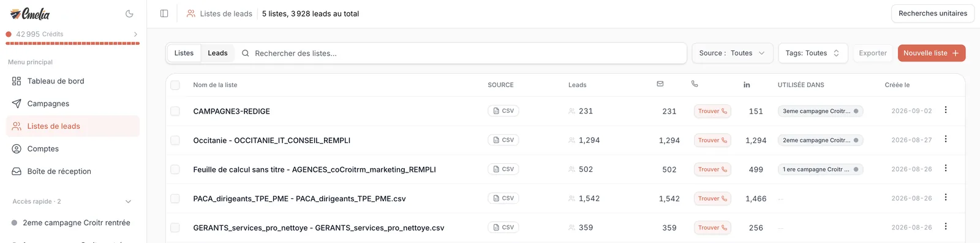Go to Comptes in sidebar

[x=73, y=149]
